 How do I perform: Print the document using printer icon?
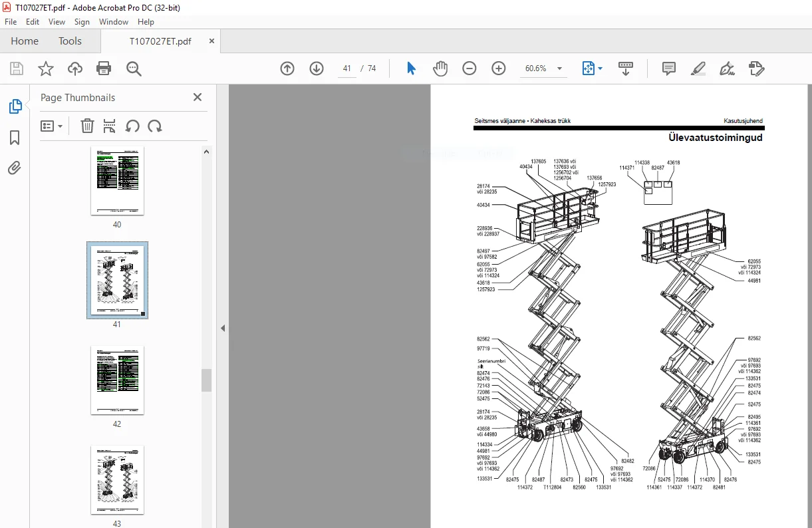(x=104, y=68)
